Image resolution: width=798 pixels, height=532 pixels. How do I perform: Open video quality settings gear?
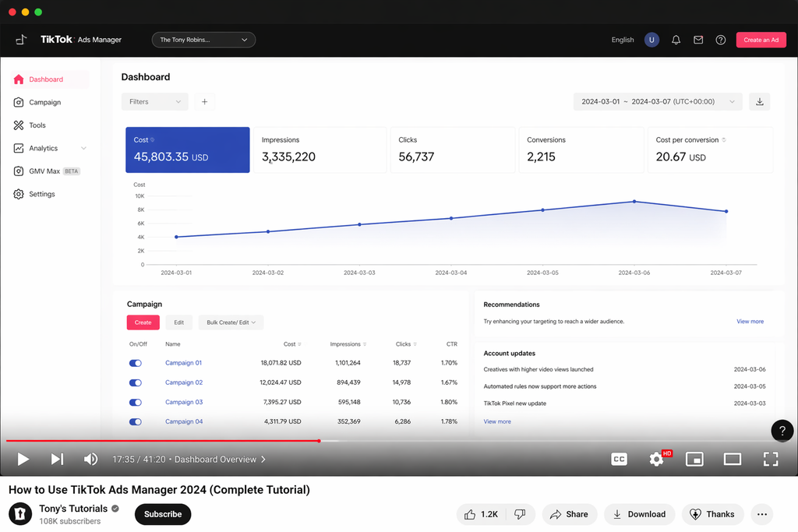(x=656, y=460)
